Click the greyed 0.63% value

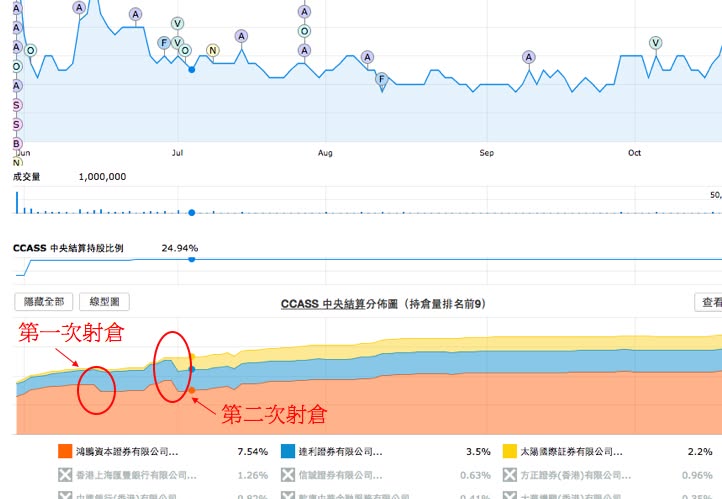475,475
